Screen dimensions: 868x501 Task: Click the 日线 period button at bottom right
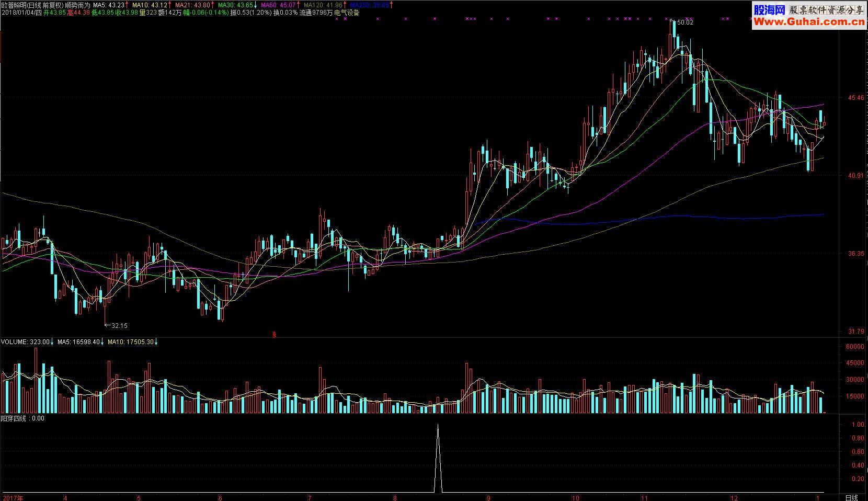click(x=852, y=497)
